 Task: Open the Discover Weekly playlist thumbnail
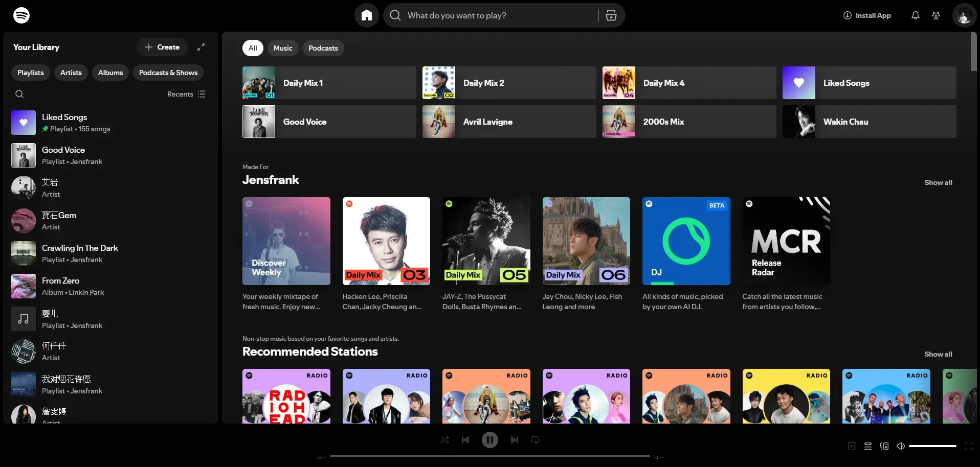pyautogui.click(x=286, y=241)
